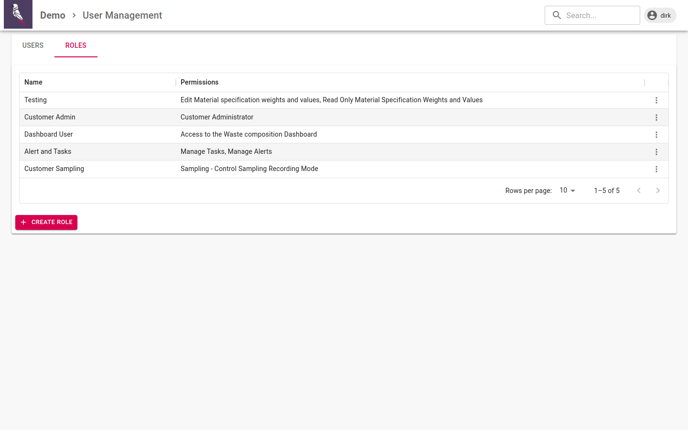Open the three-dot menu for Alert and Tasks role
This screenshot has height=430, width=688.
(656, 152)
